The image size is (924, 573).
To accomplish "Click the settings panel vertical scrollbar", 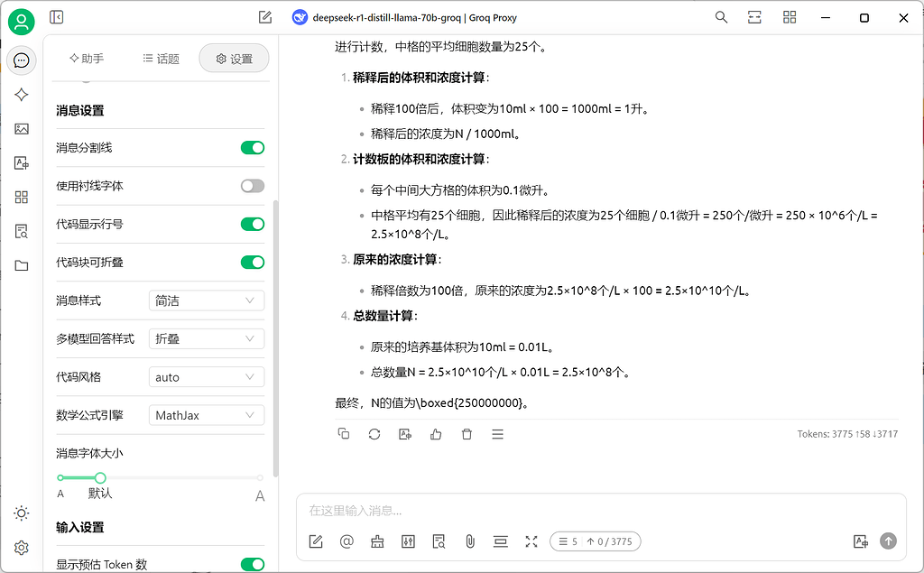I will (275, 339).
